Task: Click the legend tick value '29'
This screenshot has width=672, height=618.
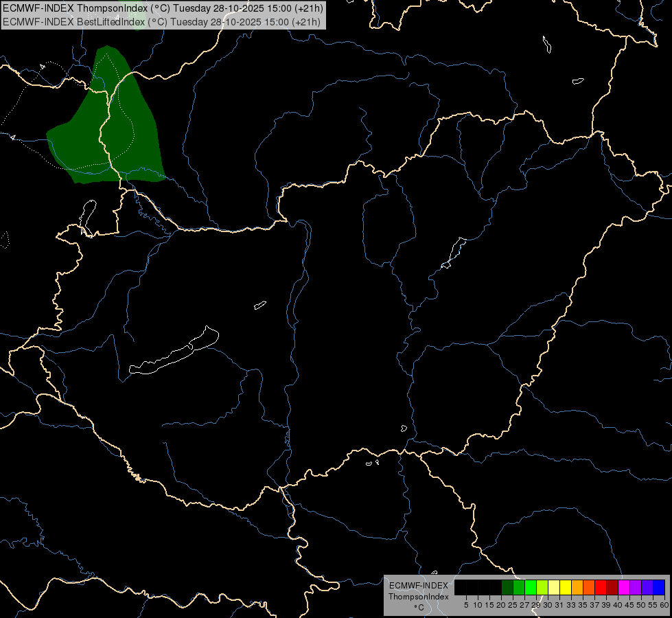Action: (536, 605)
